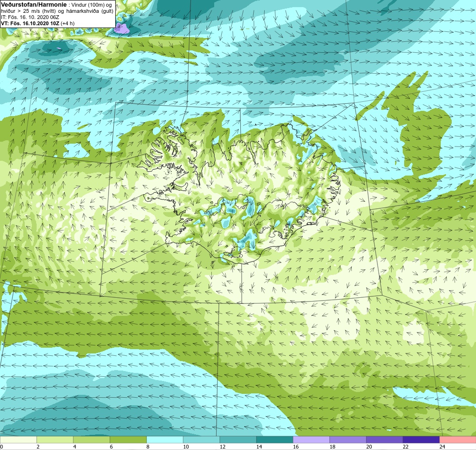
Task: Click the "IT: Fös. 16. 10. 2020 06Z" line
Action: (x=30, y=17)
